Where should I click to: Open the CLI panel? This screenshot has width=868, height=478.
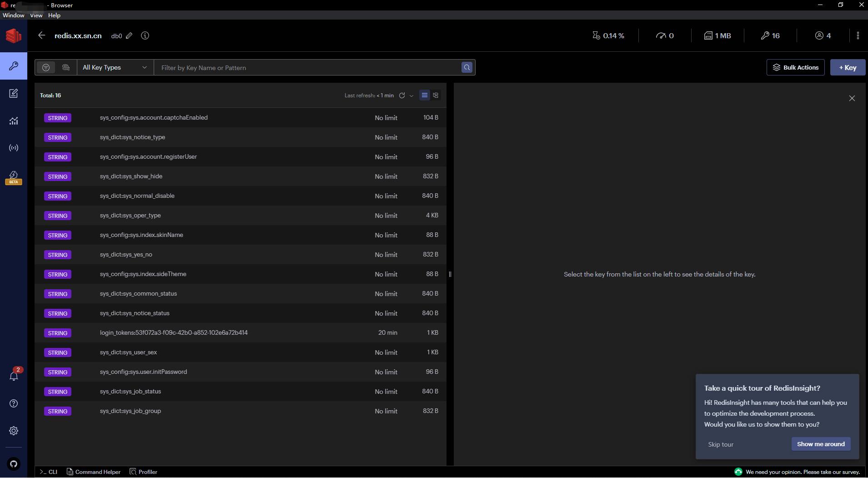pos(48,472)
